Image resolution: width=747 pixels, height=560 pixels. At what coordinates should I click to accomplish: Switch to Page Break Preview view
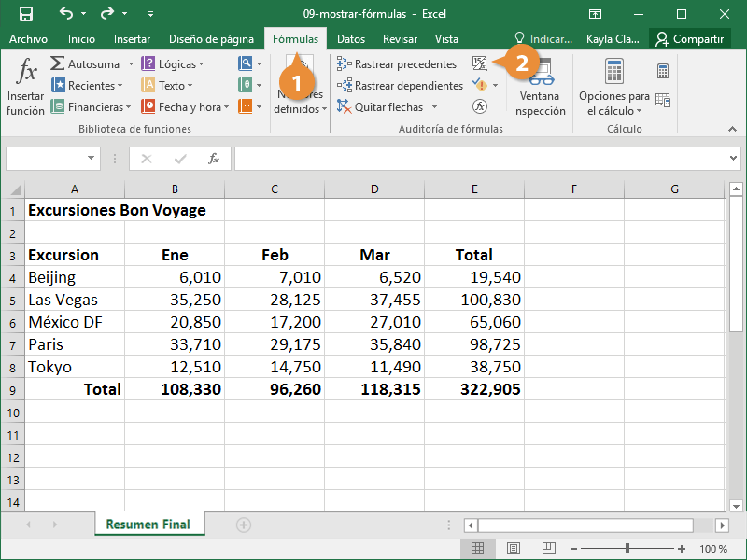pyautogui.click(x=548, y=549)
